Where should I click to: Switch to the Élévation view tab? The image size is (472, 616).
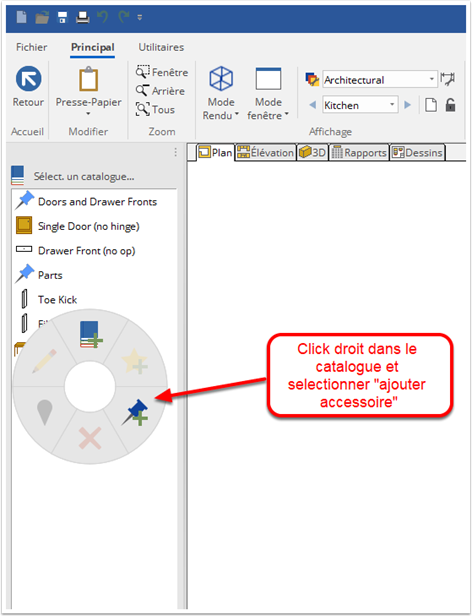[x=266, y=152]
